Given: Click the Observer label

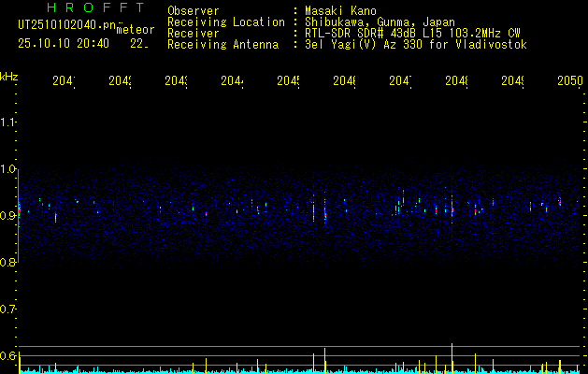Looking at the screenshot, I should click(194, 11).
